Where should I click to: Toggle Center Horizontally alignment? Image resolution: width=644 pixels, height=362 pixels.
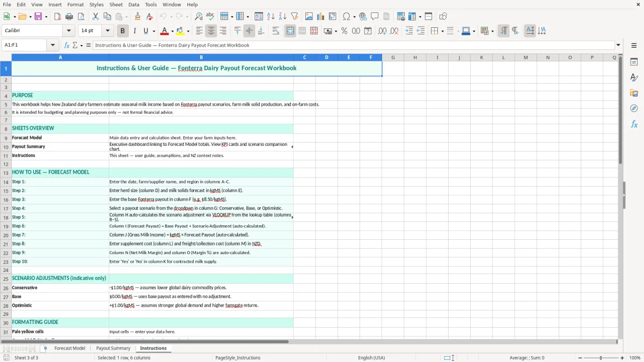point(211,31)
